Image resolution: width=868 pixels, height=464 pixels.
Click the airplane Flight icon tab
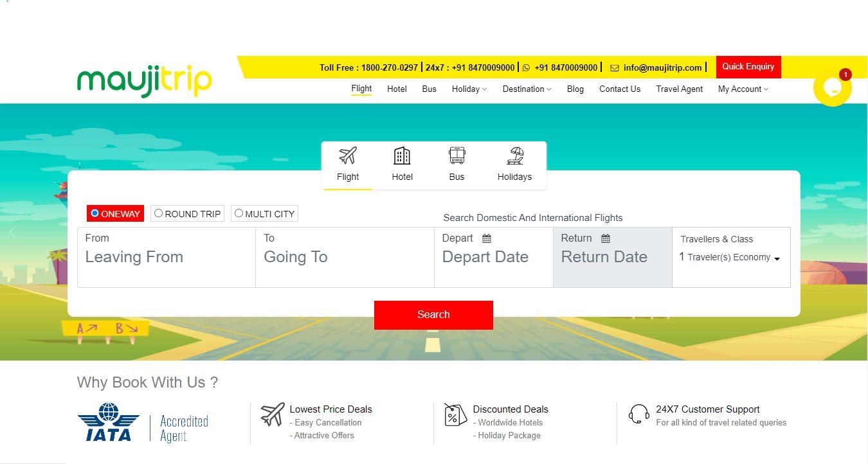[x=347, y=156]
